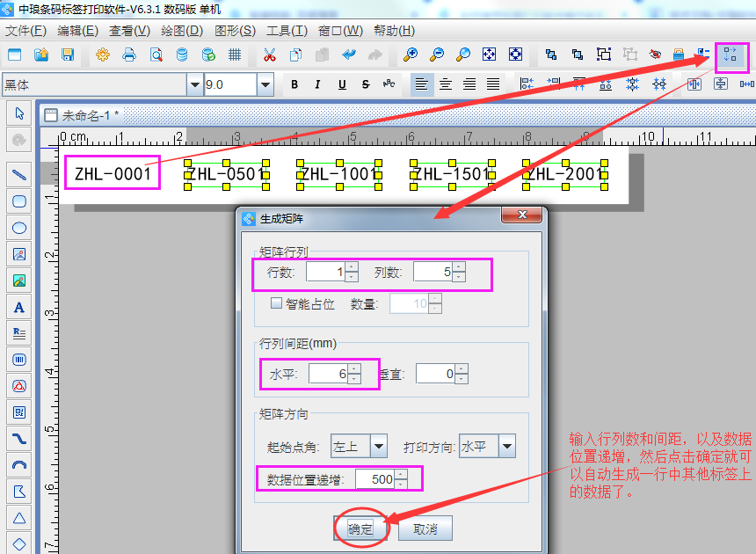Click the generate matrix icon in toolbar
756x554 pixels.
click(731, 55)
